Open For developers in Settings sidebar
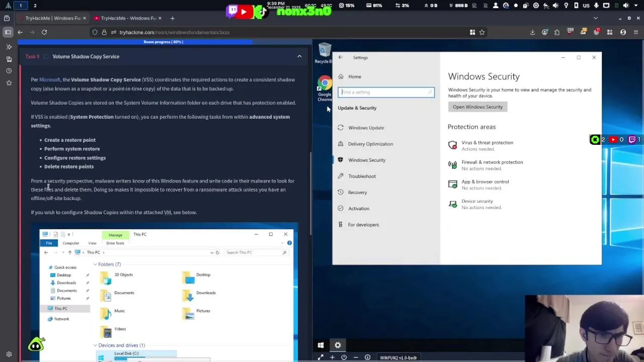This screenshot has width=644, height=362. point(363,225)
